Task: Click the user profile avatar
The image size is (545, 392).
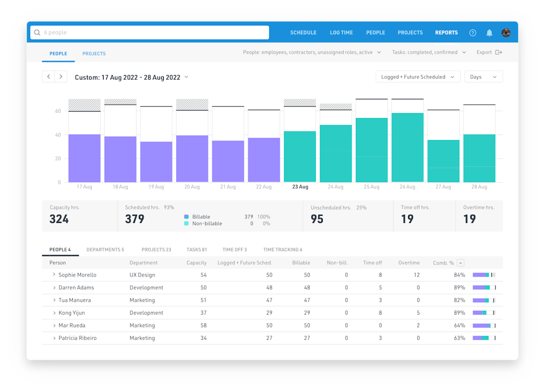Action: pos(506,33)
